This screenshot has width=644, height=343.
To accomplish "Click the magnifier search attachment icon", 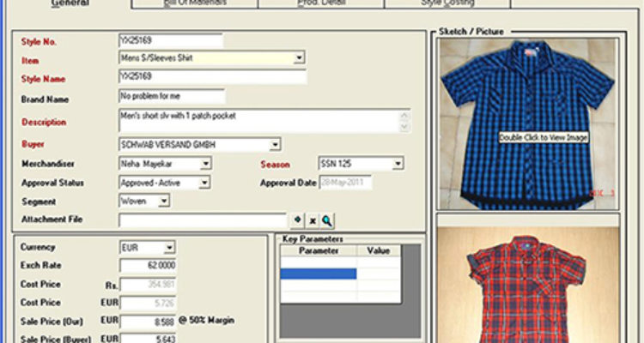I will 327,220.
